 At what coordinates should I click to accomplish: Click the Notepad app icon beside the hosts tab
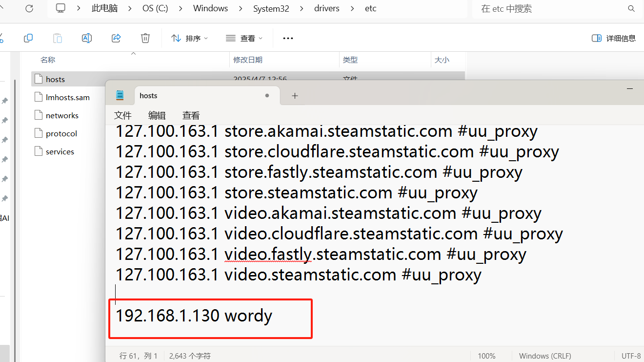pyautogui.click(x=120, y=95)
